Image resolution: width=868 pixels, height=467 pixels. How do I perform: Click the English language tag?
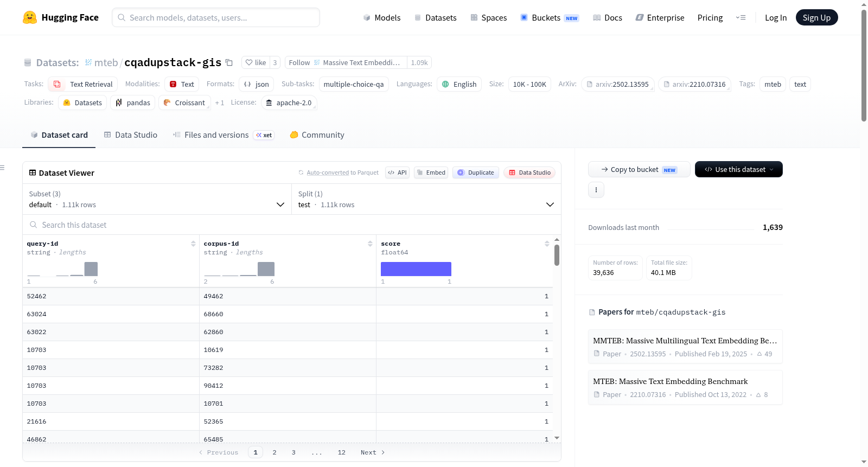(459, 84)
